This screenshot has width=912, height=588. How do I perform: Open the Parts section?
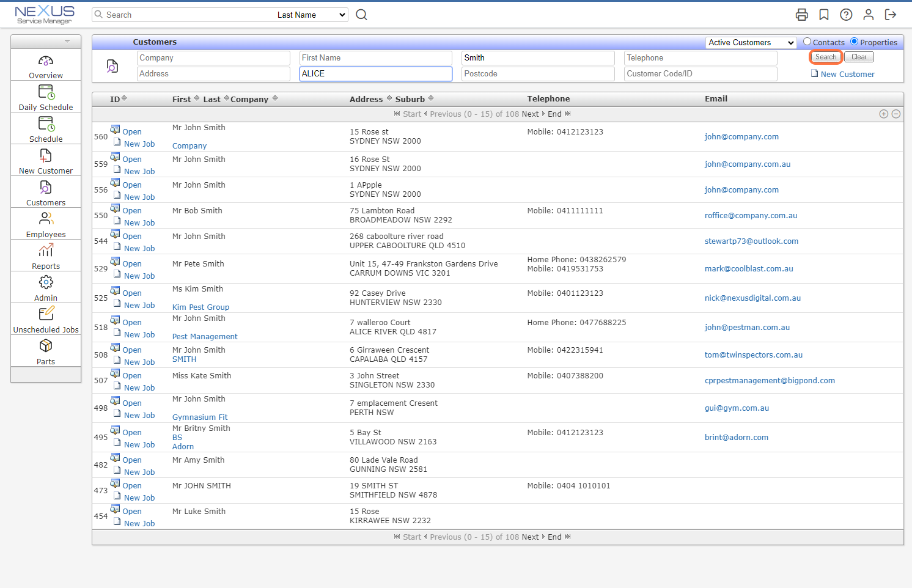[45, 350]
